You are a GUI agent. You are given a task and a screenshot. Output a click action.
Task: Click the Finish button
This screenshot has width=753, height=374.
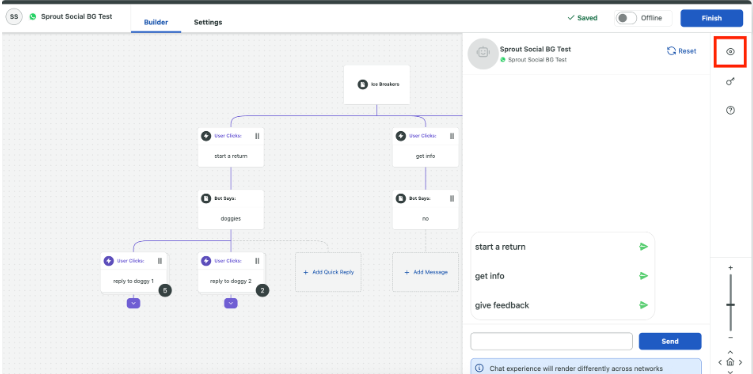[712, 18]
